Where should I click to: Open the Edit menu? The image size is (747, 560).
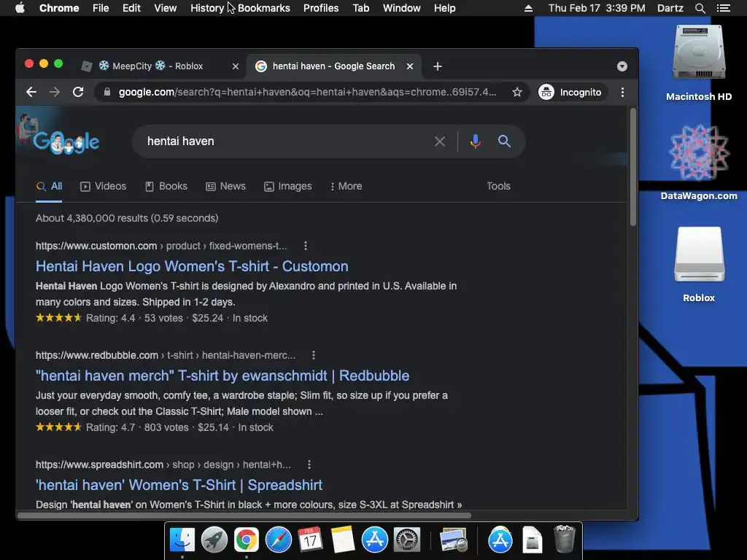[131, 8]
